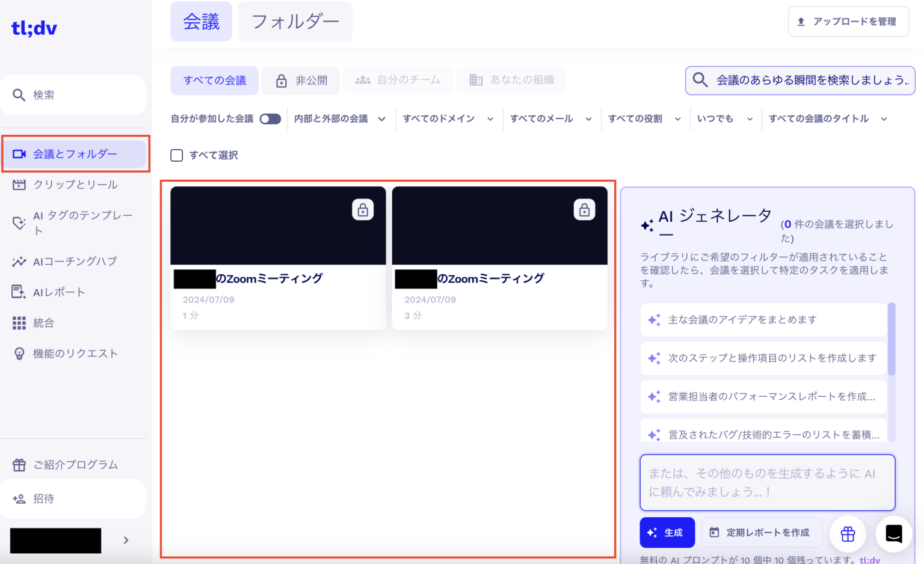This screenshot has height=564, width=924.
Task: Expand the すべてのドメイン dropdown
Action: (448, 118)
